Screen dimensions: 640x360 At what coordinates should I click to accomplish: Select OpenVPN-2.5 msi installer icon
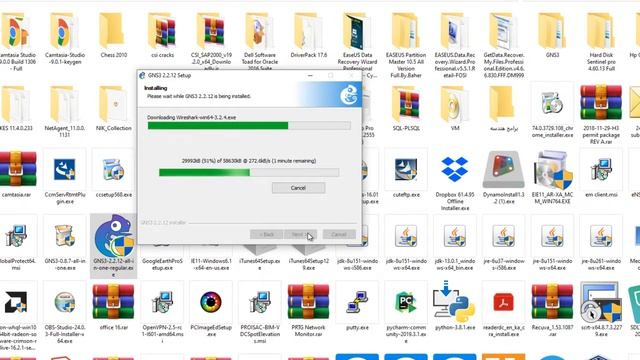[162, 302]
